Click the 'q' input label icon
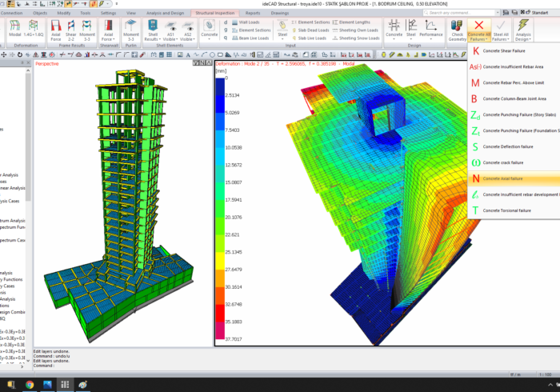 (x=226, y=38)
